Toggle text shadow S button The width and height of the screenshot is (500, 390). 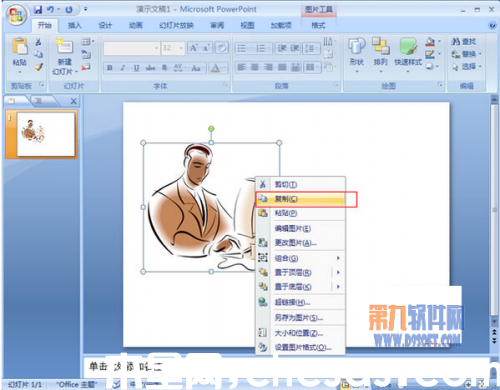tap(164, 68)
